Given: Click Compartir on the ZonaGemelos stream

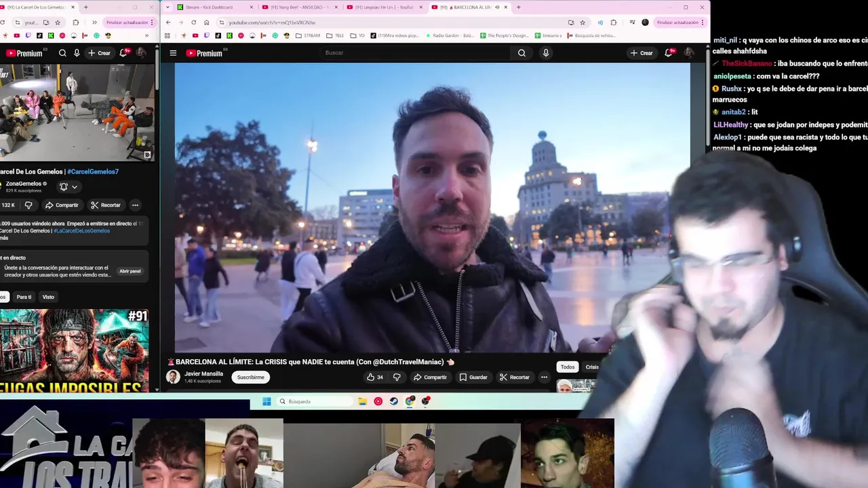Looking at the screenshot, I should point(61,205).
